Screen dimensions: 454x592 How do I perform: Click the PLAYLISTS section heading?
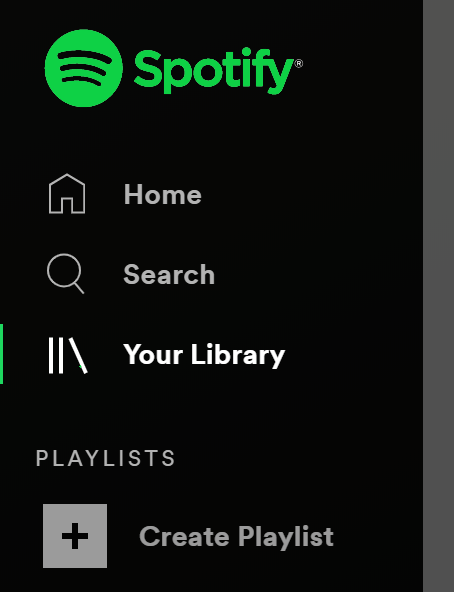[105, 458]
